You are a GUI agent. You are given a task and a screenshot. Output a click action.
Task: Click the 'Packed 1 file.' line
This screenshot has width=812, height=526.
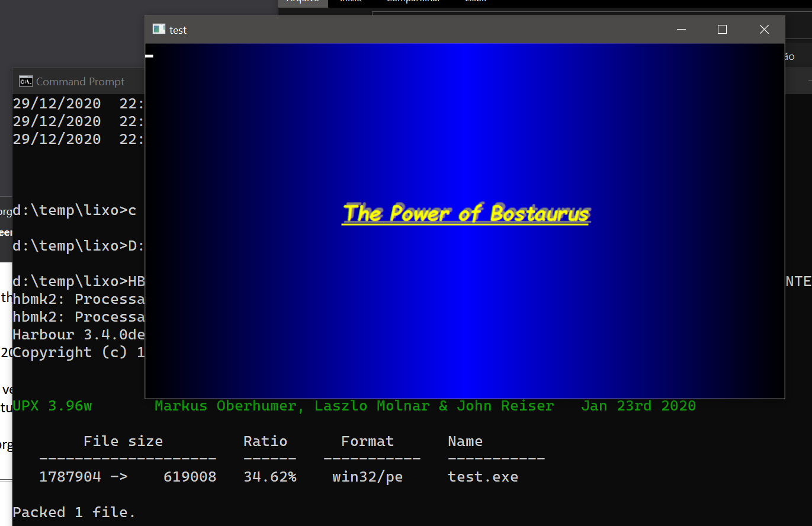(x=74, y=512)
